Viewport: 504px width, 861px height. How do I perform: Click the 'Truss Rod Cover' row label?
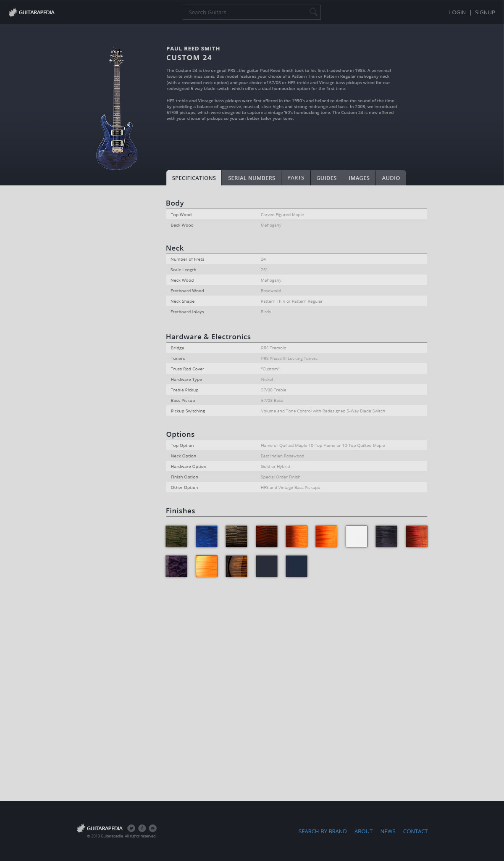pyautogui.click(x=187, y=369)
